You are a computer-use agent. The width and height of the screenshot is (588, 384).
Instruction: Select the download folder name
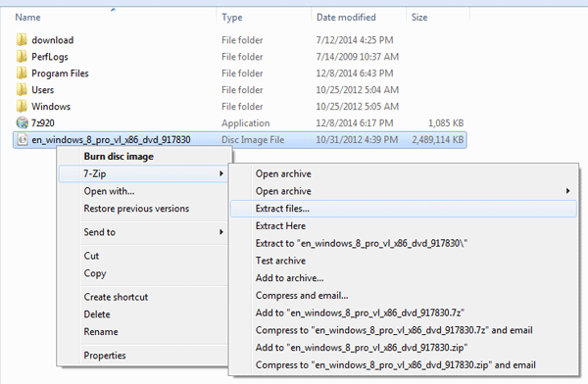point(53,40)
